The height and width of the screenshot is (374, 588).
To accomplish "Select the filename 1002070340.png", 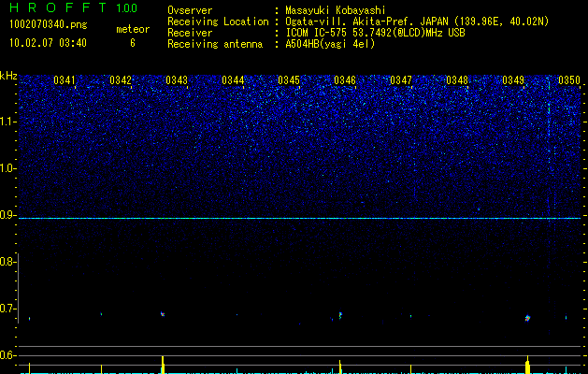I will [x=49, y=25].
